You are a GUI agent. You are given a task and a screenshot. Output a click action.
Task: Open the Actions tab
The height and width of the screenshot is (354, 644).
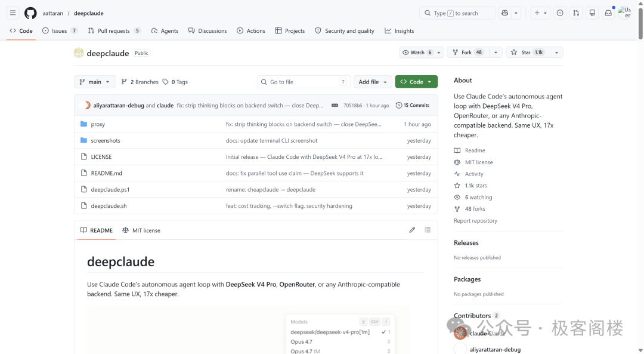[x=251, y=31]
